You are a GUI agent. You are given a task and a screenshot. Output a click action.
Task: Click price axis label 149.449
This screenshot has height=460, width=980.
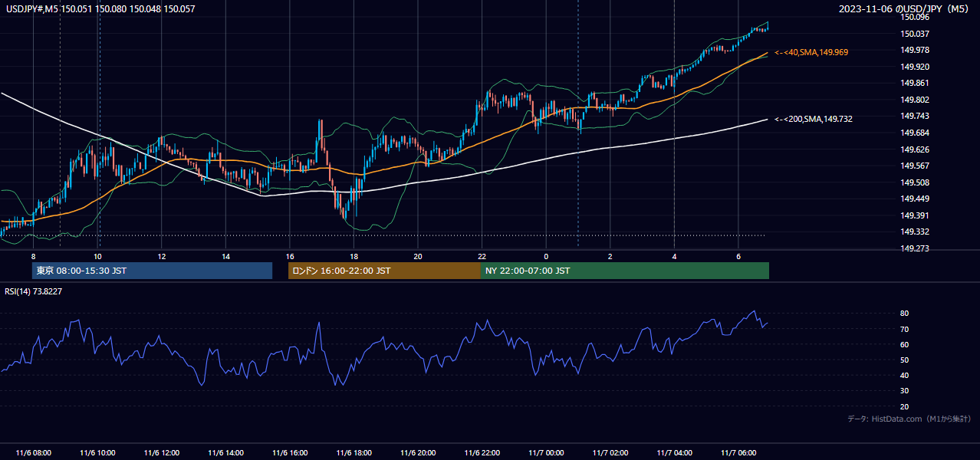pyautogui.click(x=915, y=199)
